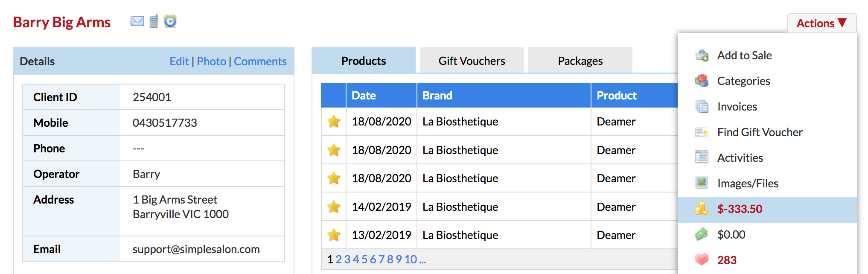This screenshot has width=868, height=274.
Task: Switch to the Packages tab
Action: [x=580, y=61]
